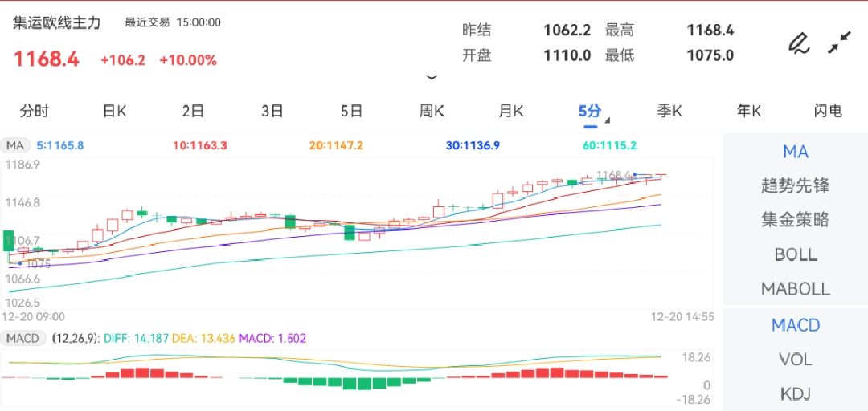Select the 5分 period tab
The image size is (868, 411).
tap(590, 112)
